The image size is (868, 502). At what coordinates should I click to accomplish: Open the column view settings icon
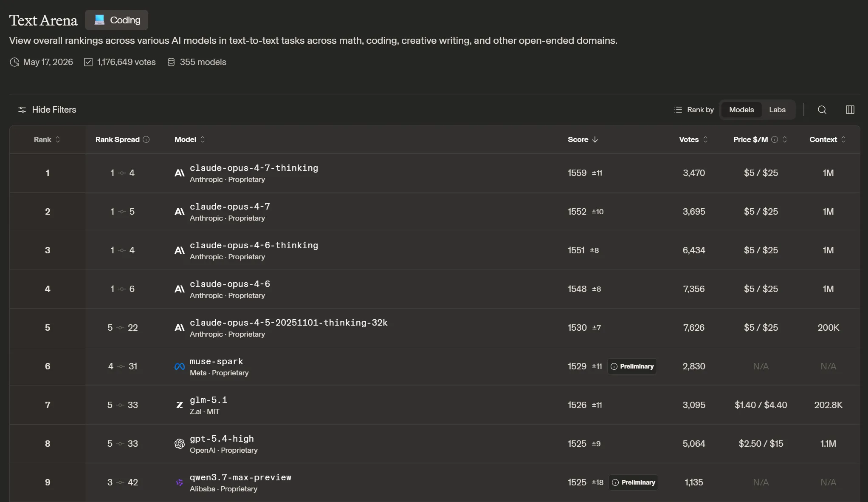tap(850, 110)
